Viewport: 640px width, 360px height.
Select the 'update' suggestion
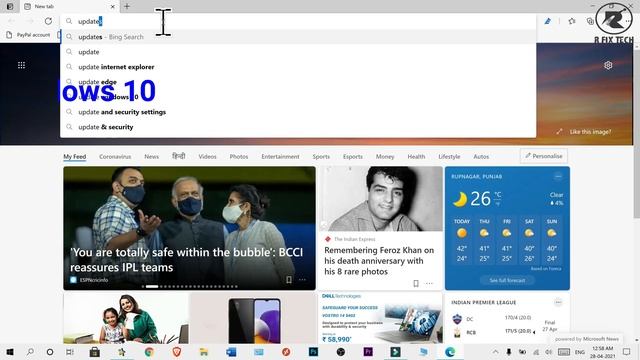298,52
